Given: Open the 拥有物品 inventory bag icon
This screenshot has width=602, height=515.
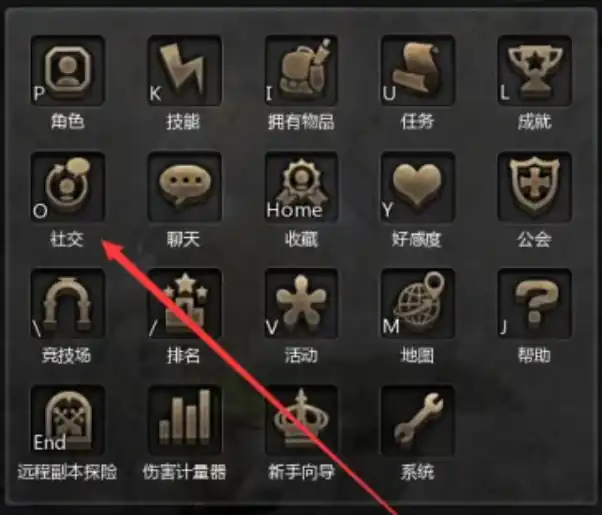Looking at the screenshot, I should point(301,71).
